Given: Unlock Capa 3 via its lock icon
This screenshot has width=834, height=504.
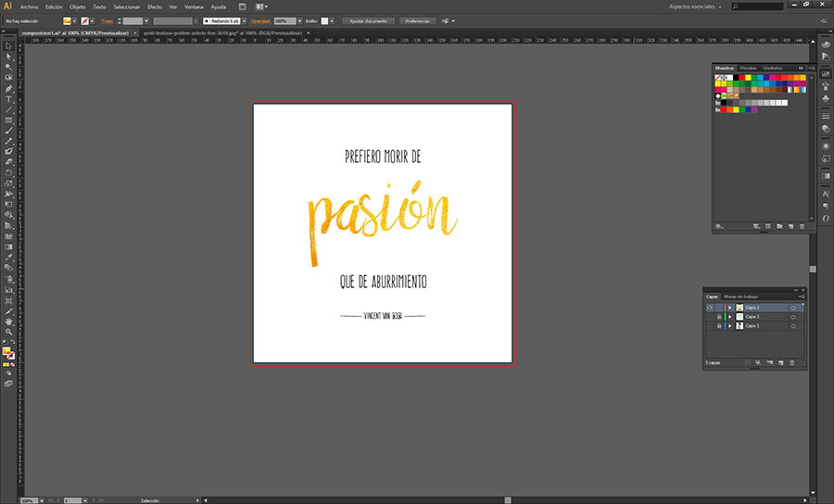Looking at the screenshot, I should coord(719,317).
